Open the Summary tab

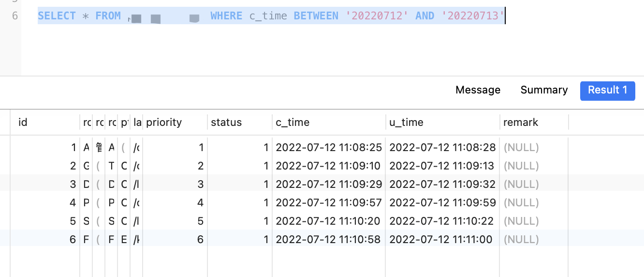coord(544,90)
